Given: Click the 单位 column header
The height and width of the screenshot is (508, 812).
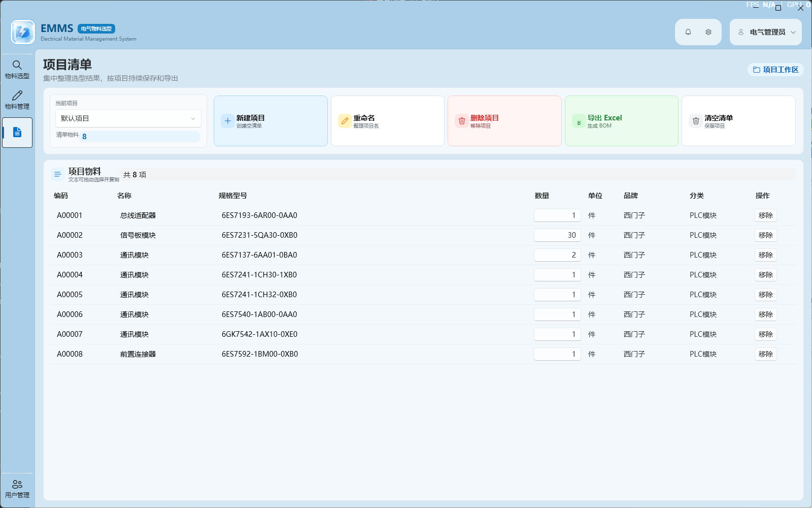Looking at the screenshot, I should [595, 196].
